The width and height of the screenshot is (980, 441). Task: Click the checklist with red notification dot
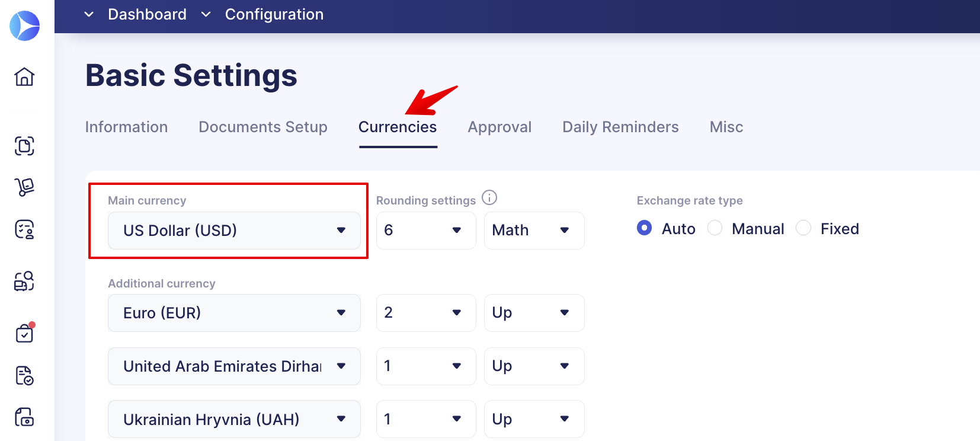(x=25, y=333)
